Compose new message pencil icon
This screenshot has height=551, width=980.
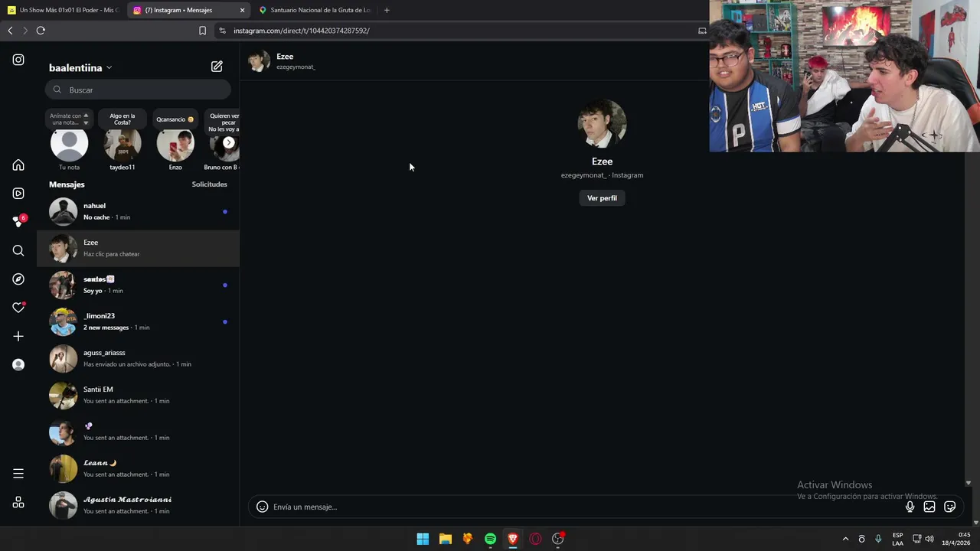tap(217, 67)
